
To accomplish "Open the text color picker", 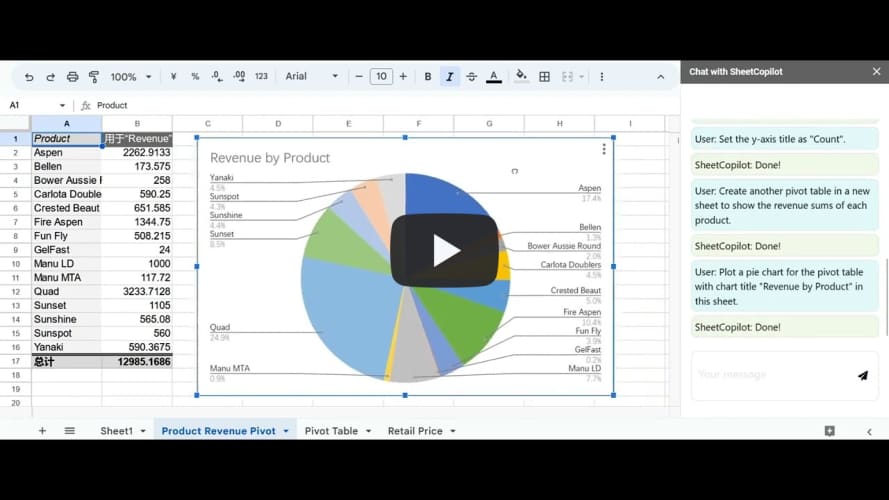I will point(494,77).
